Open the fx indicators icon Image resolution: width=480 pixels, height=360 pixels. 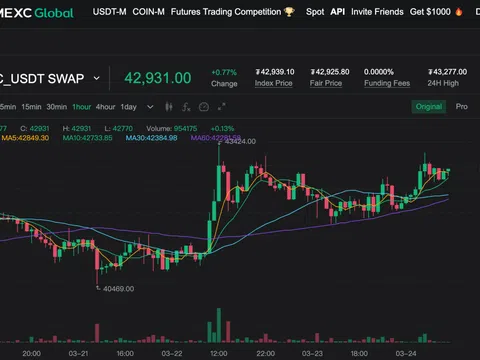click(186, 107)
